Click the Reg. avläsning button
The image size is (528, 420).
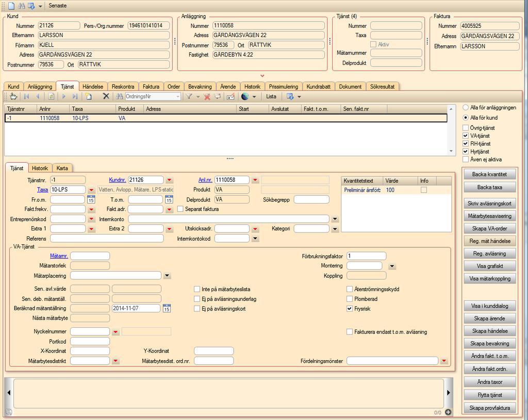pyautogui.click(x=490, y=254)
